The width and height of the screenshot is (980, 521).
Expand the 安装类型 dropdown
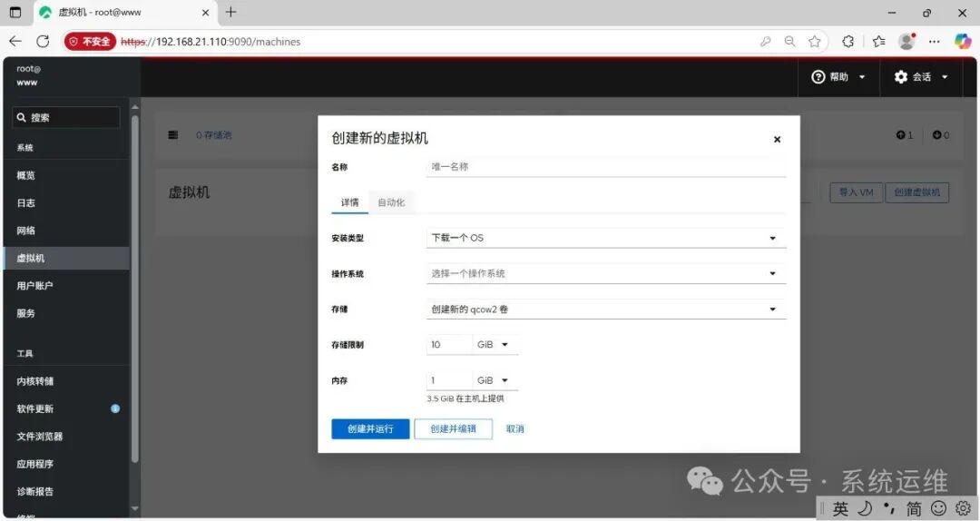605,238
